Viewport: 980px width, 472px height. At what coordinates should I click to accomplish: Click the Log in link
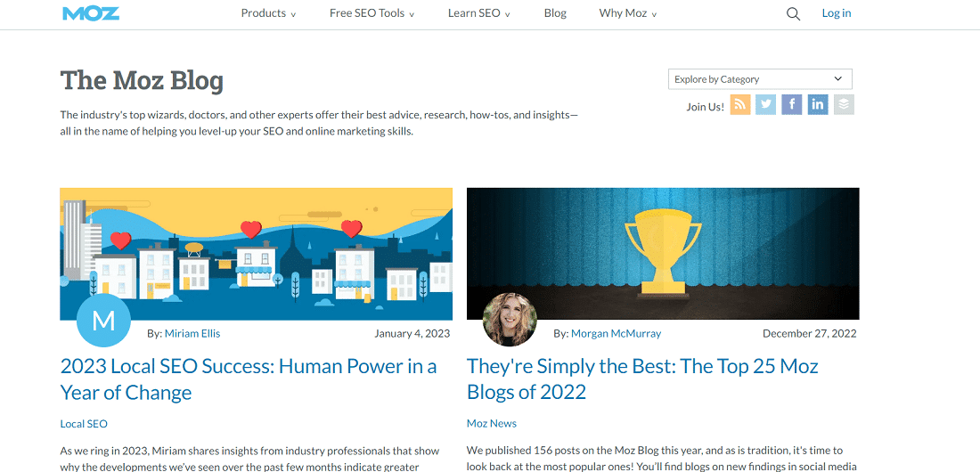pyautogui.click(x=837, y=13)
